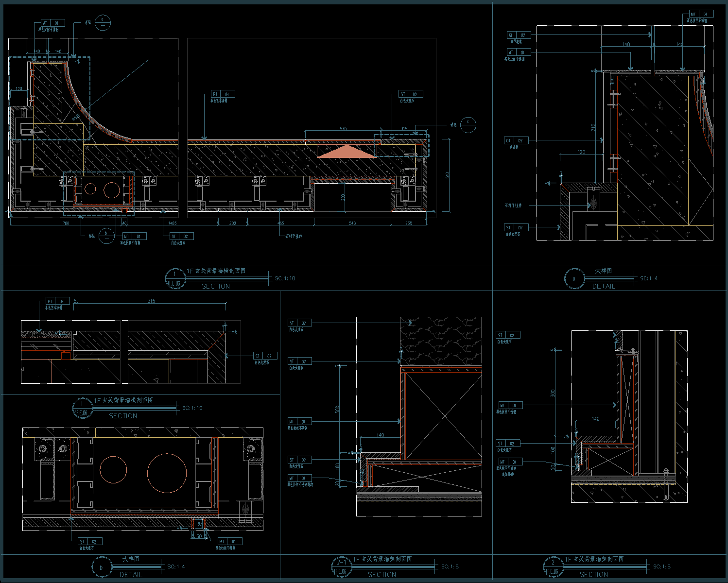Select the 120 dimension in detail 0

point(581,152)
